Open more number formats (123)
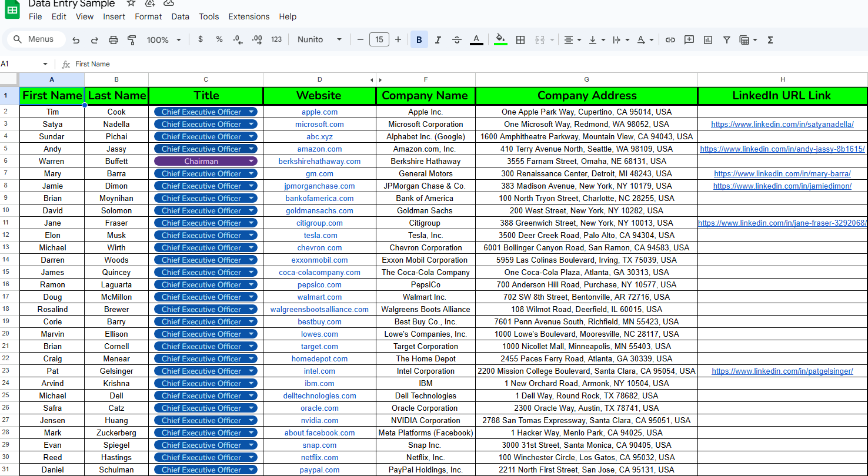Viewport: 868px width, 476px height. (276, 39)
